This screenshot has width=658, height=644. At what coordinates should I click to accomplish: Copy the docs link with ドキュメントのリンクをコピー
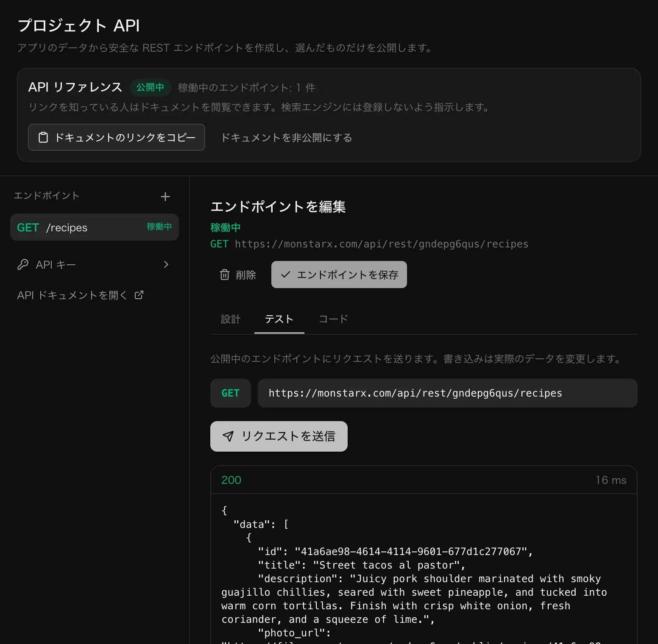[117, 137]
